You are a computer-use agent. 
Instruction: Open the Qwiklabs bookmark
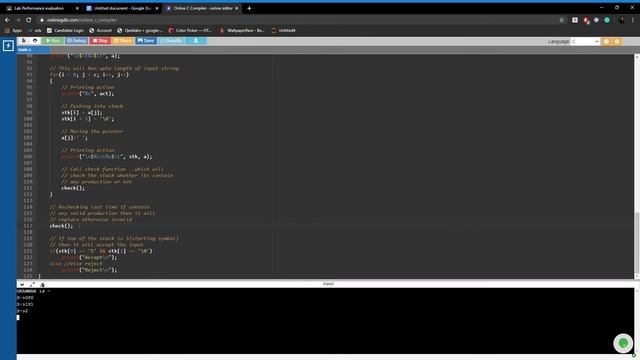pyautogui.click(x=140, y=30)
